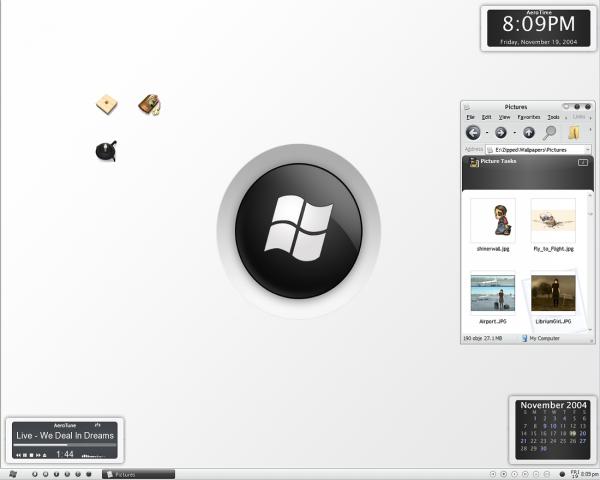The width and height of the screenshot is (600, 480).
Task: Open the File menu
Action: tap(471, 117)
